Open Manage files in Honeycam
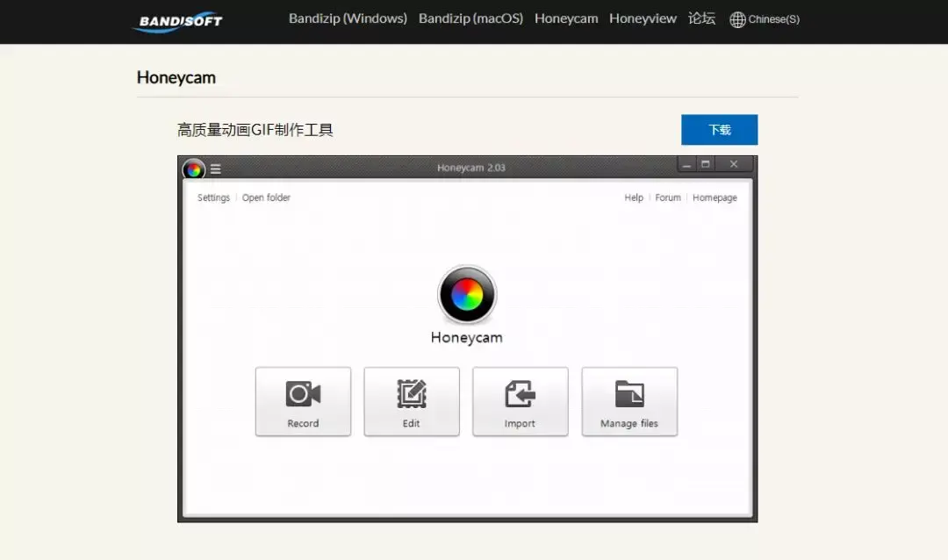Viewport: 948px width, 560px height. [x=629, y=401]
